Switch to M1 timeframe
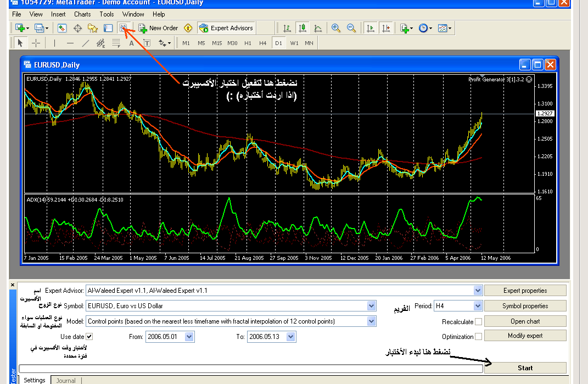Screen dimensions: 588x384 [186, 43]
